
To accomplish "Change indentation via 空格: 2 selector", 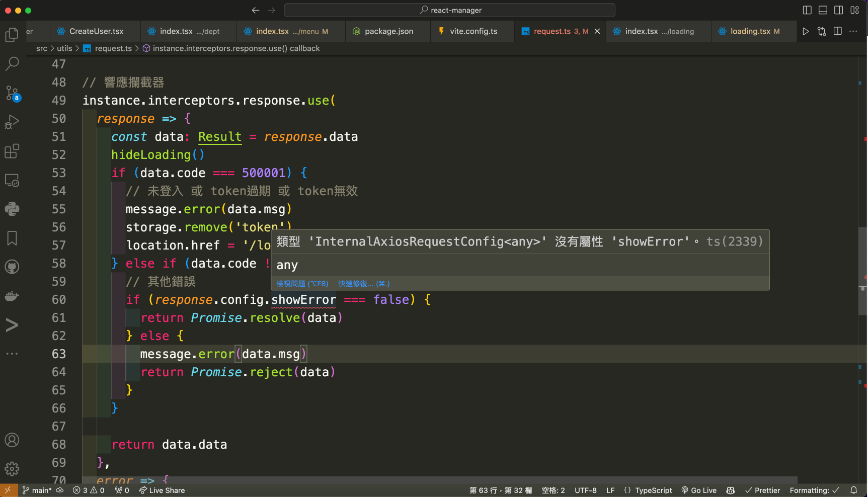I will tap(553, 490).
